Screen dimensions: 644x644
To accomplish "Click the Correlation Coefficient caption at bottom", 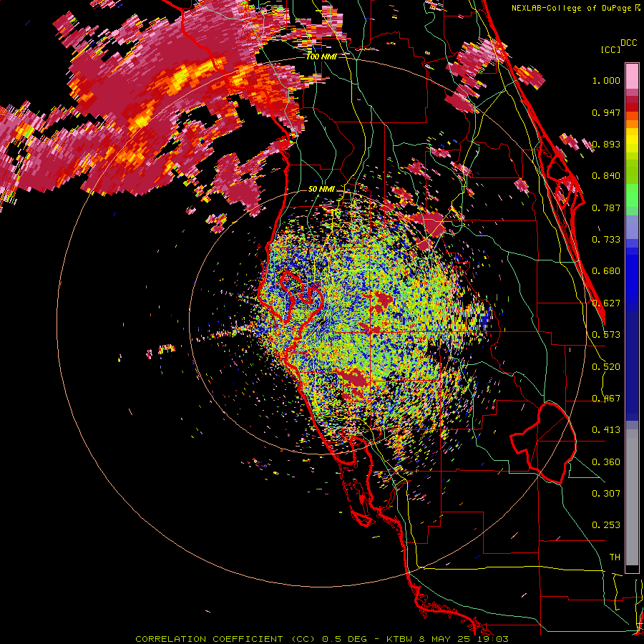I will [x=322, y=639].
